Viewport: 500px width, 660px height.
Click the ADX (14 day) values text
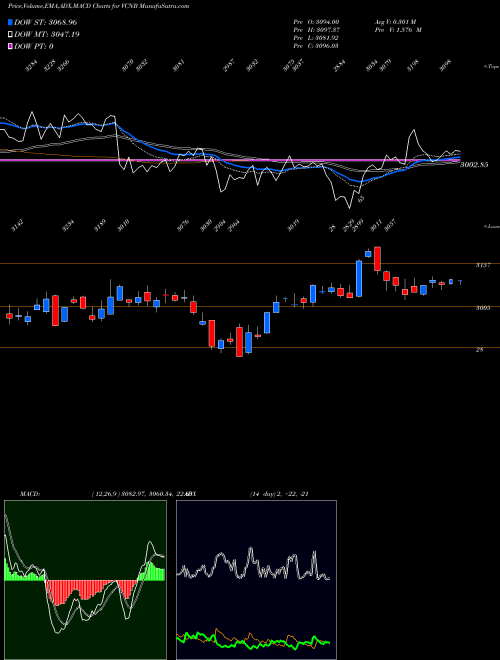279,494
